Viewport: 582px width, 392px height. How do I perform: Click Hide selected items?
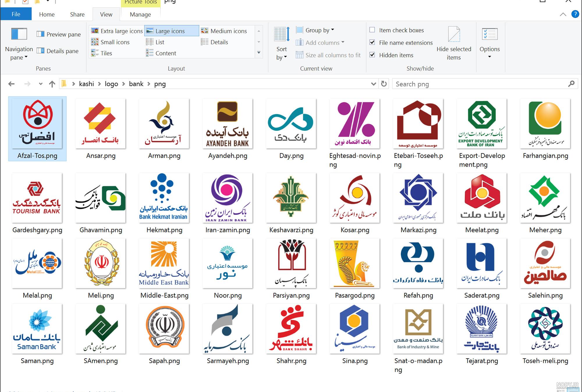pyautogui.click(x=454, y=43)
